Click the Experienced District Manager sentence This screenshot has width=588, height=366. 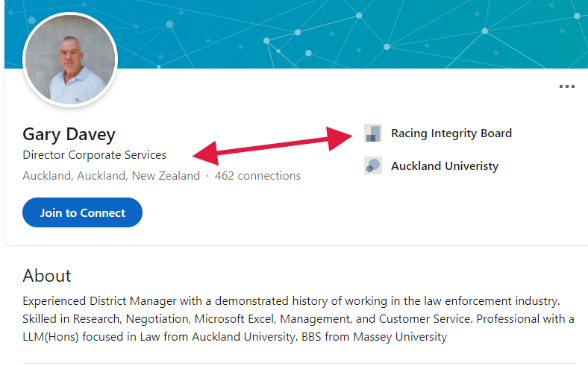(x=291, y=301)
